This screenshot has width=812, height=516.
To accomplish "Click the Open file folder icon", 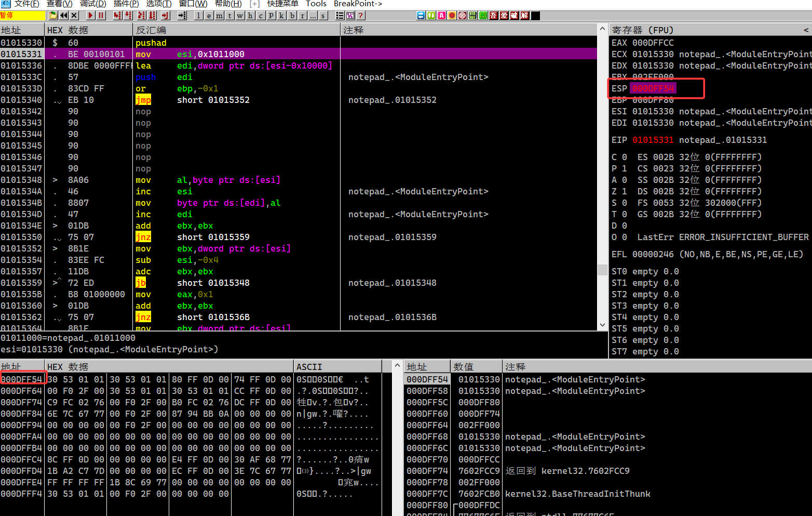I will click(53, 16).
